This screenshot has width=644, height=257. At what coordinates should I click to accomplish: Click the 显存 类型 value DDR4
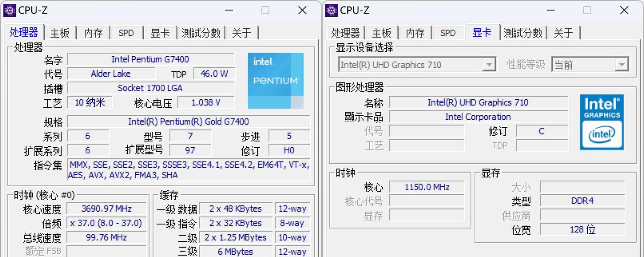pos(583,201)
